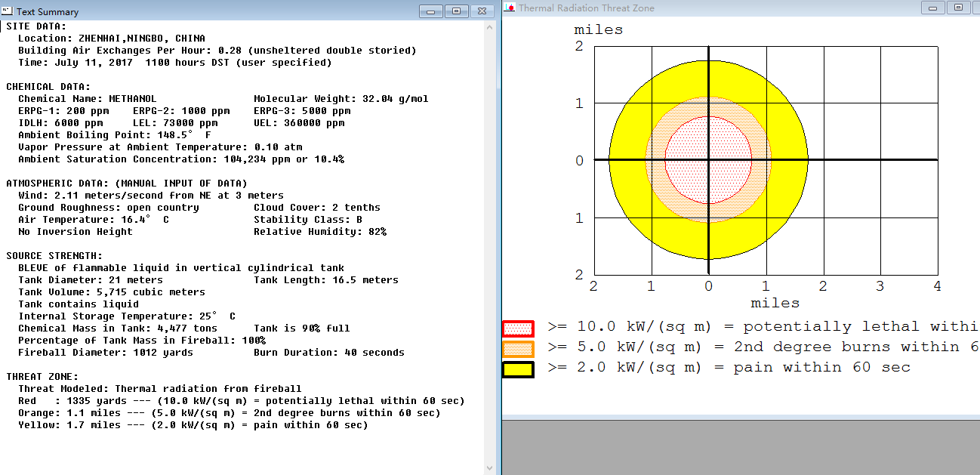Click the '>= 10.0 kW/(sq m)' legend text

(x=763, y=327)
